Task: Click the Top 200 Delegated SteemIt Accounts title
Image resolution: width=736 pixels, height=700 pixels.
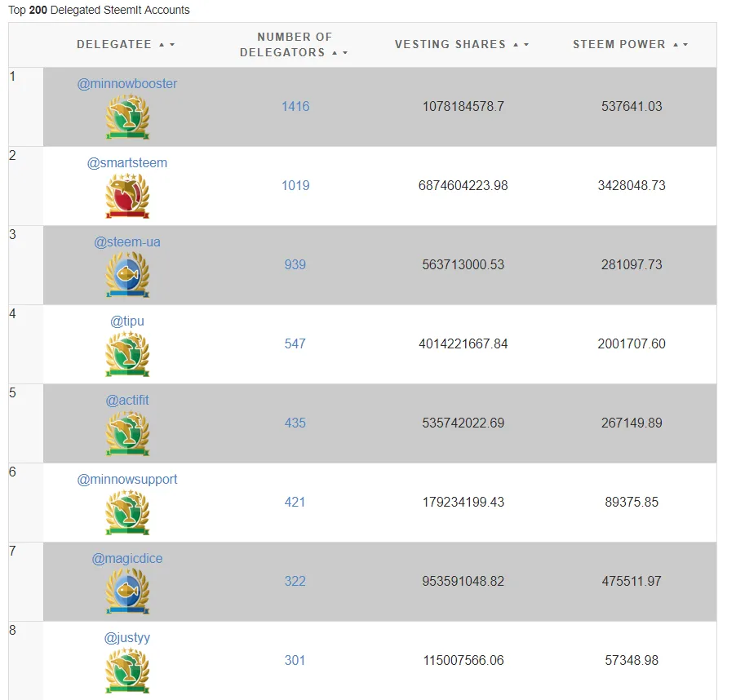Action: tap(99, 11)
